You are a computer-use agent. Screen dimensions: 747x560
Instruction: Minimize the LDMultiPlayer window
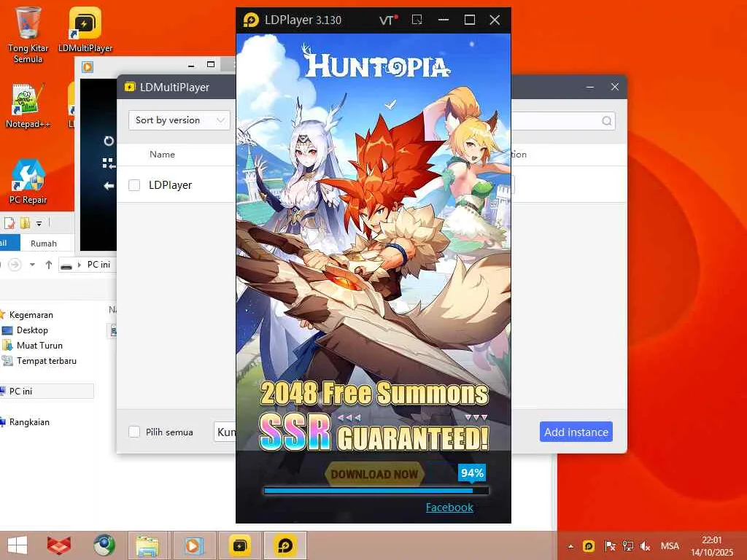click(589, 87)
